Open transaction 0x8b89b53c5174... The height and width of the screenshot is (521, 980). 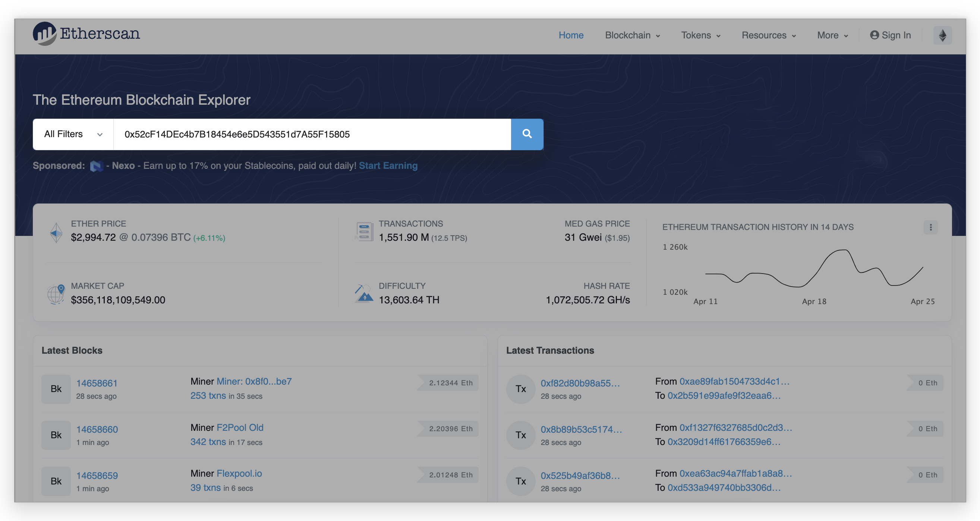581,429
